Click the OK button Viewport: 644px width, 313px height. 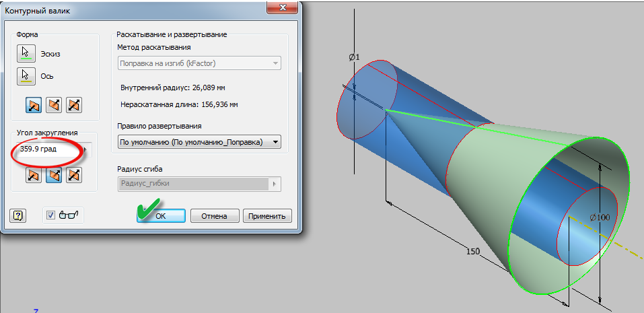click(x=161, y=216)
